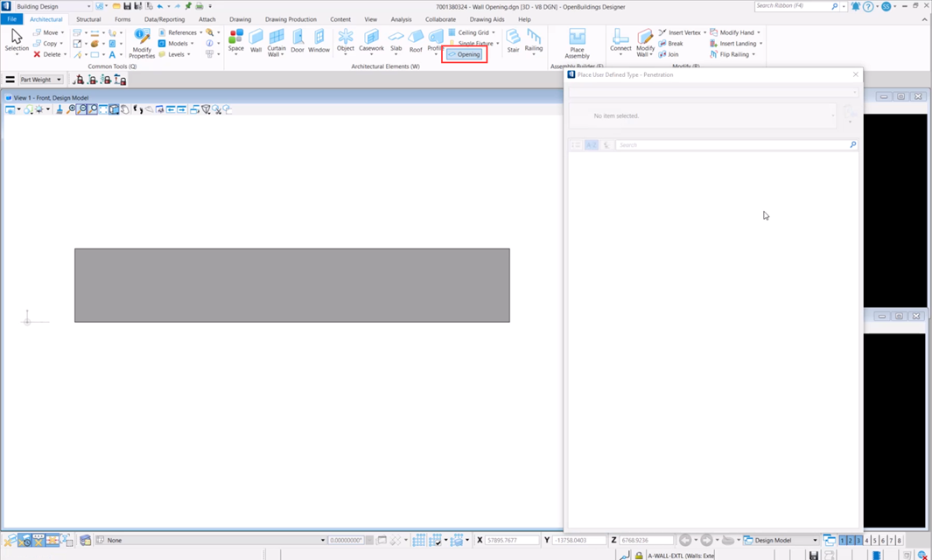
Task: Click Place Assembly tool
Action: point(578,44)
